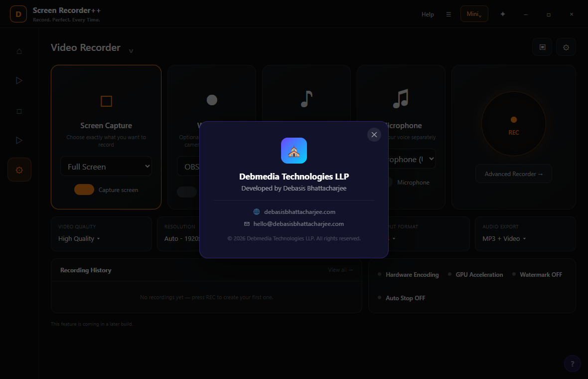The height and width of the screenshot is (379, 588).
Task: Click the Developed by Debasis Bhattacharjee text
Action: [294, 188]
